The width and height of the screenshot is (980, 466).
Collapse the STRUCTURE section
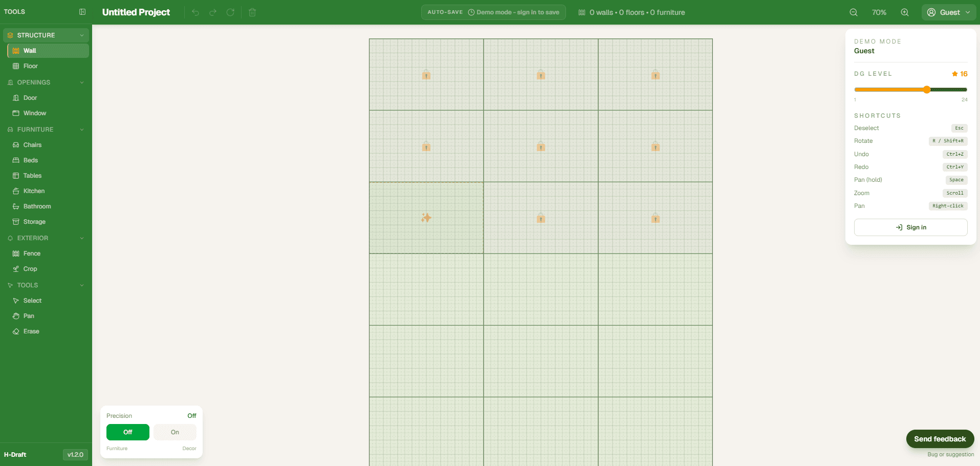click(x=82, y=35)
